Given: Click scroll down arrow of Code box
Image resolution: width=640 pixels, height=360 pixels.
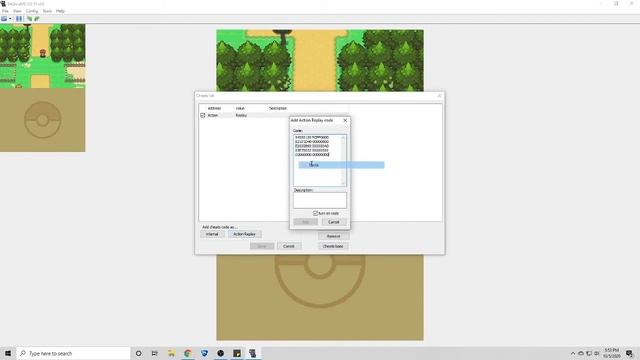Looking at the screenshot, I should pos(344,184).
